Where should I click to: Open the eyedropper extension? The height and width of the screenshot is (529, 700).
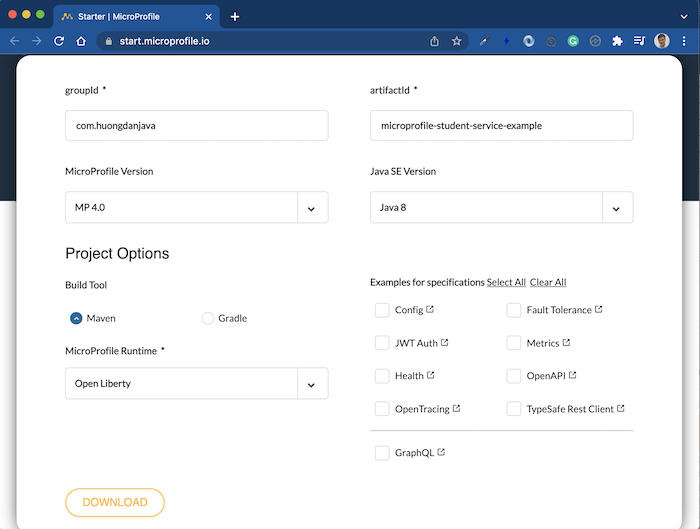tap(484, 41)
